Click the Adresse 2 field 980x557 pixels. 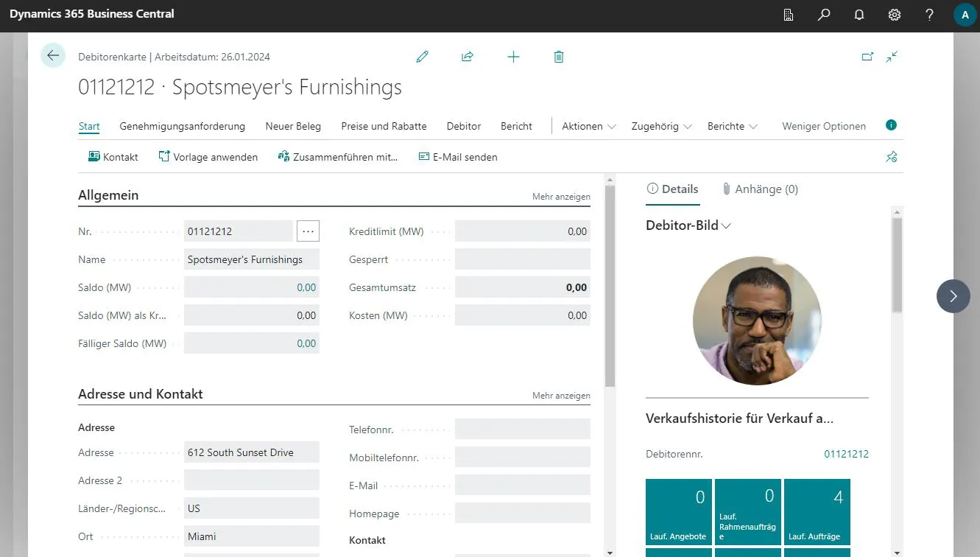click(x=252, y=480)
